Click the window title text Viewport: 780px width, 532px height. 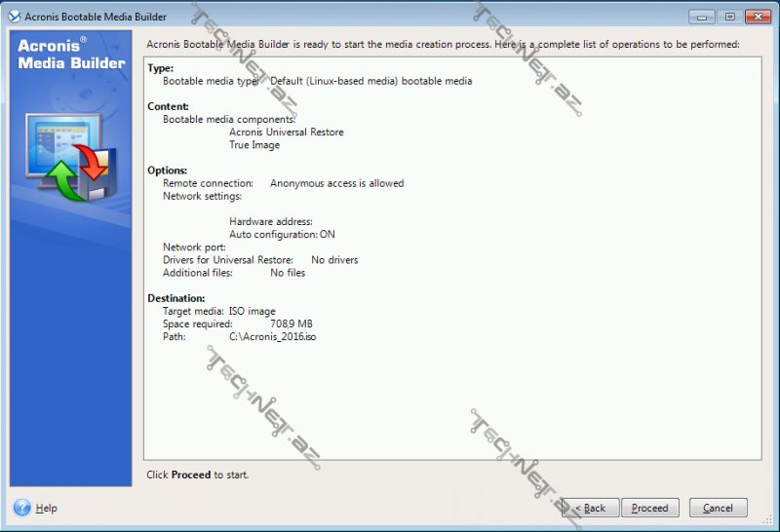coord(96,18)
